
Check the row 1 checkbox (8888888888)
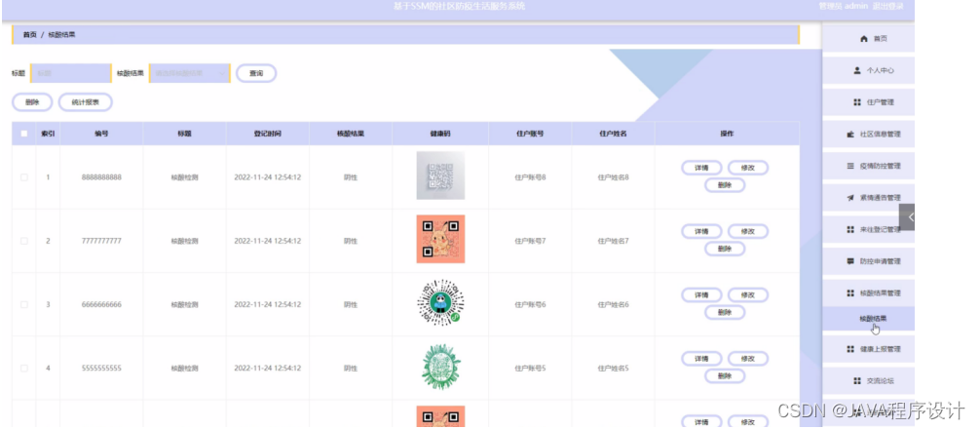tap(23, 177)
